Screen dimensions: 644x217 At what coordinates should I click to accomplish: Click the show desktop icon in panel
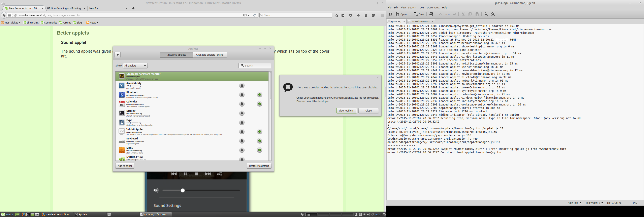pos(17,214)
